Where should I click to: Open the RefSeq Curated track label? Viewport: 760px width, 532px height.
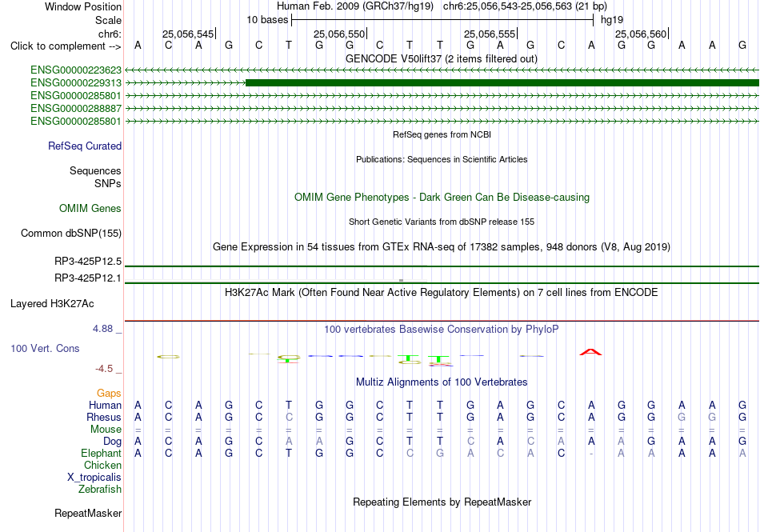(x=85, y=146)
